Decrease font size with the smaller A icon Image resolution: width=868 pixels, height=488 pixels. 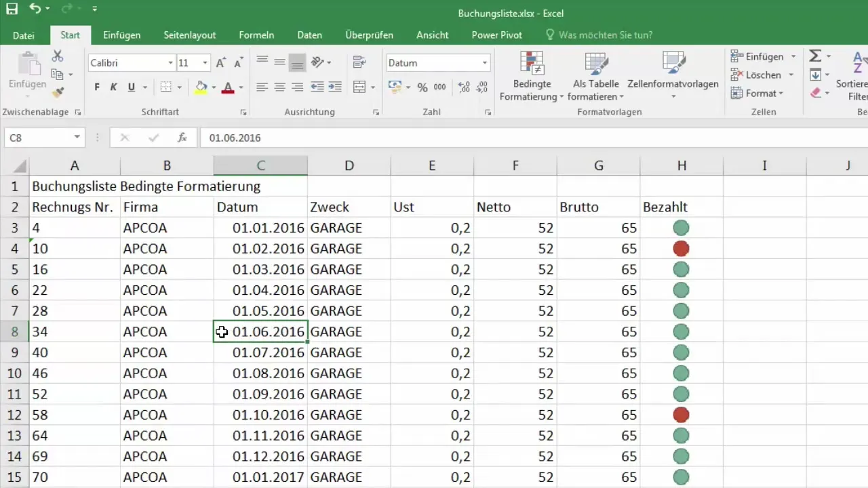coord(238,63)
